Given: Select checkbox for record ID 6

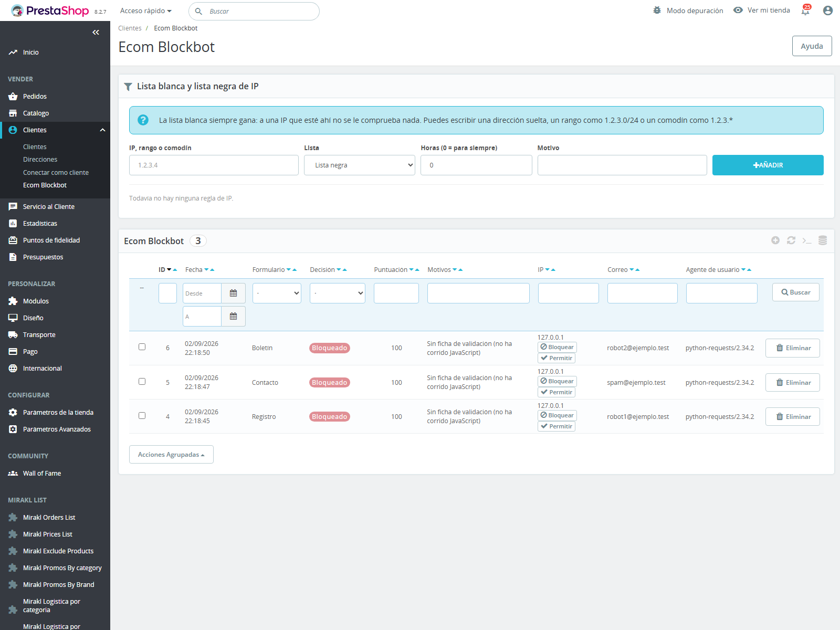Looking at the screenshot, I should click(x=142, y=346).
